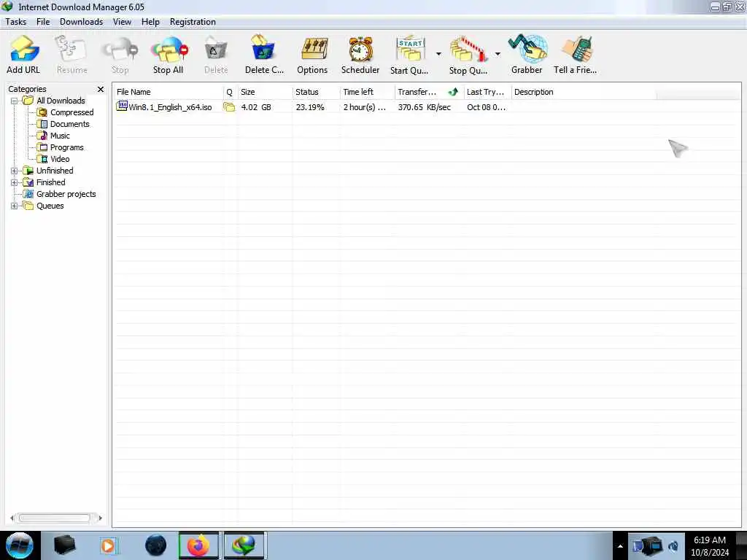Sort by File Name column header

[169, 92]
